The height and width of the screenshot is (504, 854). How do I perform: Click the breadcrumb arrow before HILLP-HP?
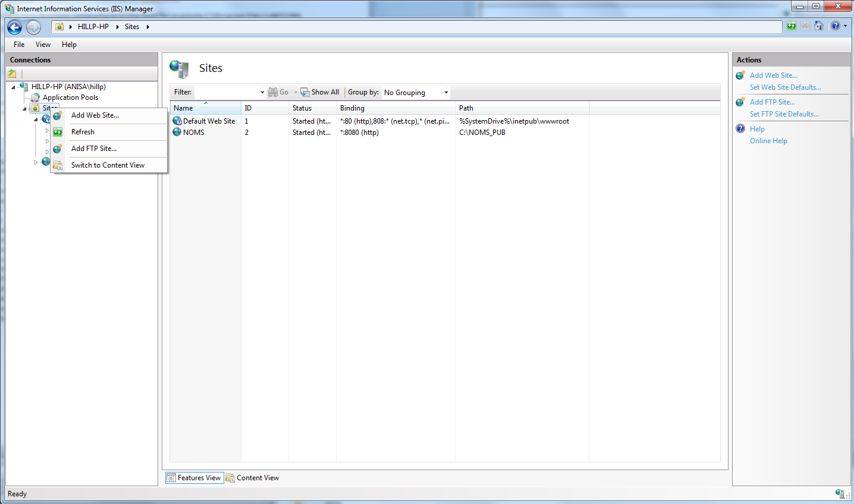coord(71,27)
